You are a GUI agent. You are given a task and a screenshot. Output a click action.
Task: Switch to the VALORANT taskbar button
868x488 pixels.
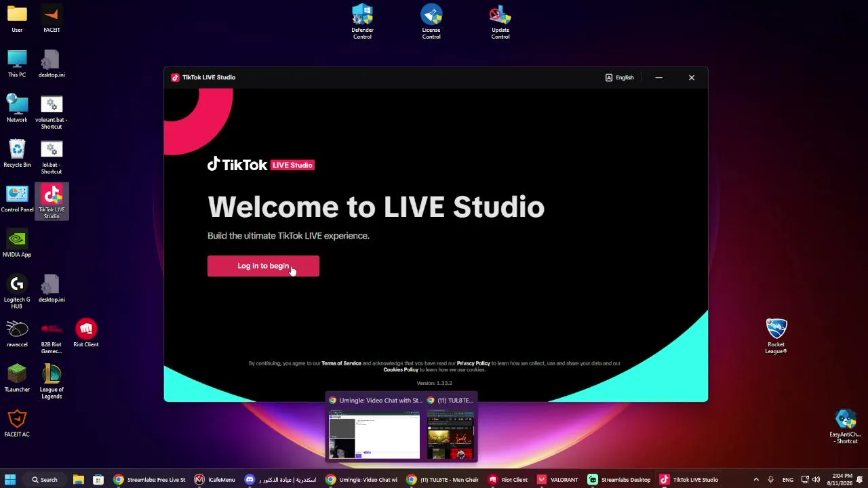[x=557, y=480]
